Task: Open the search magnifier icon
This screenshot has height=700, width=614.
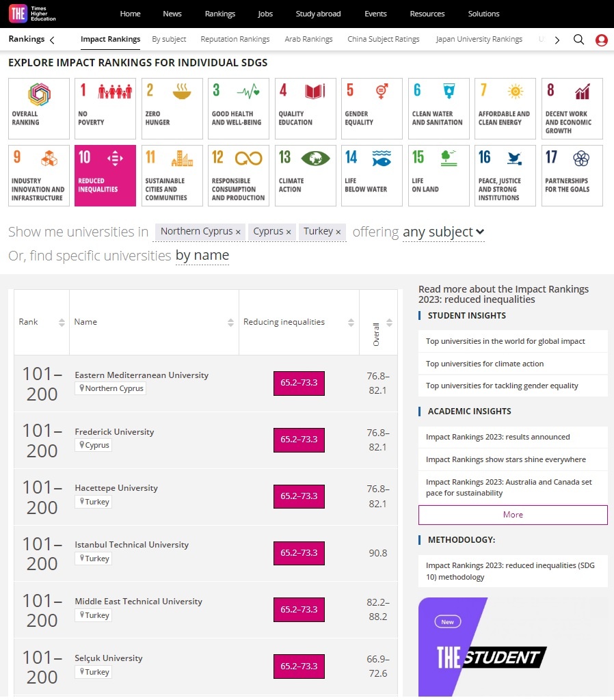Action: pos(578,40)
